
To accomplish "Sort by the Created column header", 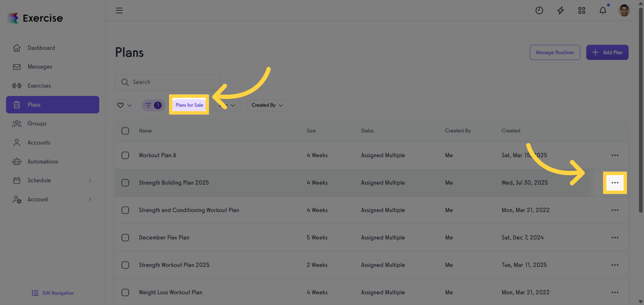I will (511, 131).
